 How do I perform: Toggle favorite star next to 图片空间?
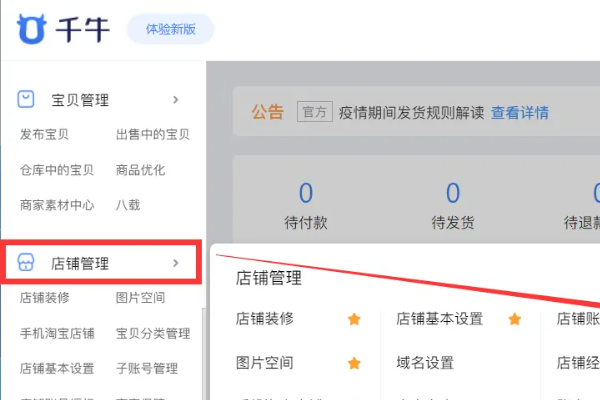point(353,362)
